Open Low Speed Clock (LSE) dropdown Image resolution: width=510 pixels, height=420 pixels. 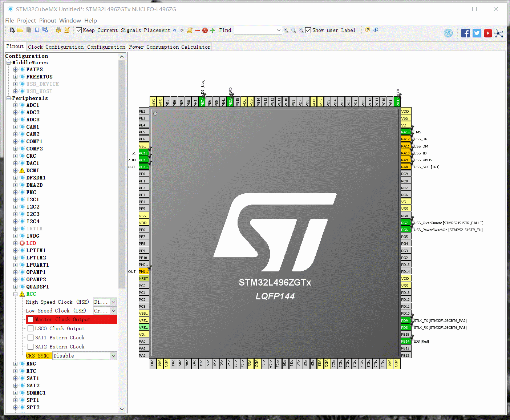pos(105,311)
